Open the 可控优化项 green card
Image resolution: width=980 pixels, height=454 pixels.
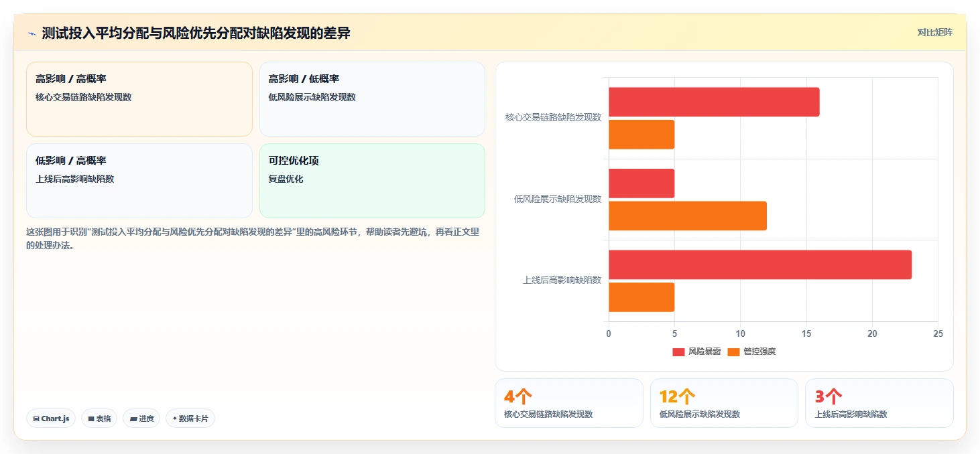click(x=372, y=181)
